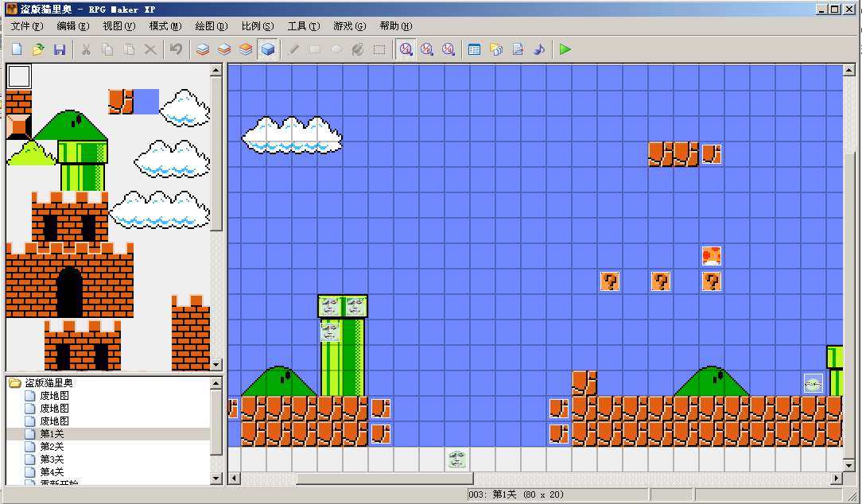Open the 文件(F) menu
Viewport: 862px width, 504px height.
tap(27, 25)
